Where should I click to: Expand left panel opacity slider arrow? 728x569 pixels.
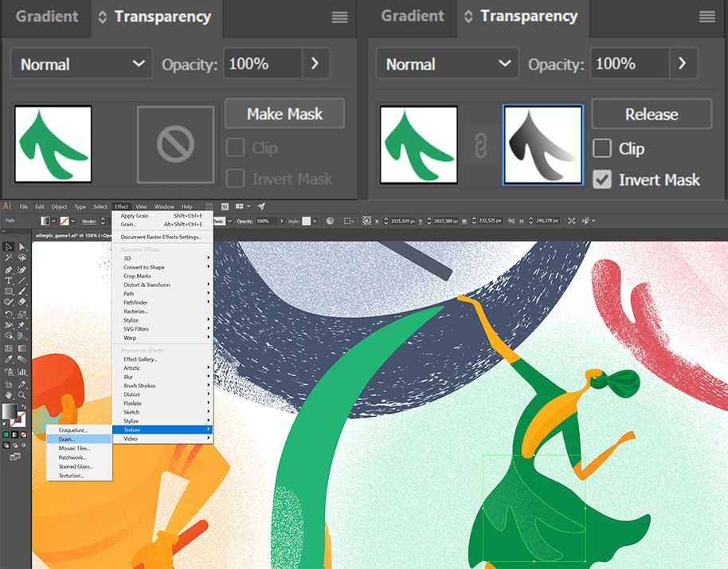click(315, 63)
